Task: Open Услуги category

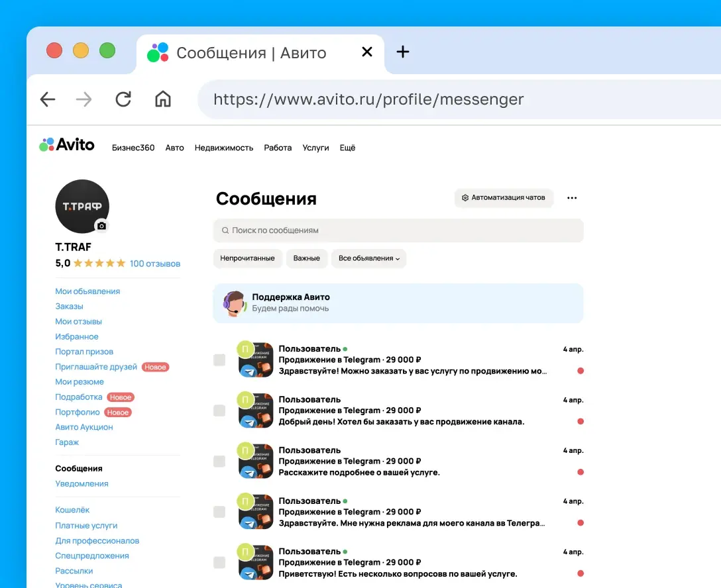Action: click(316, 148)
